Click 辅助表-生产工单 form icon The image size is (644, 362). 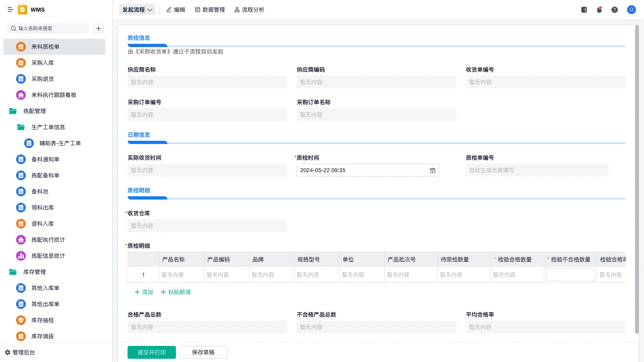[29, 143]
